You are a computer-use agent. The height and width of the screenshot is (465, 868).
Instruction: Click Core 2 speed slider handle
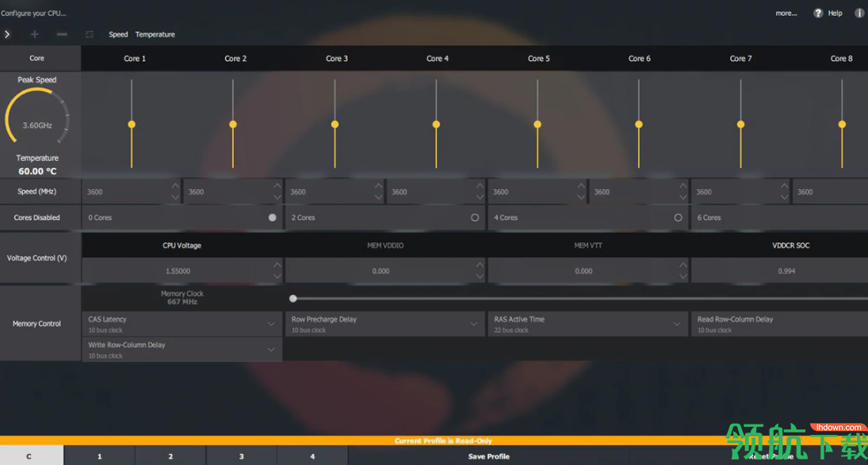(233, 124)
